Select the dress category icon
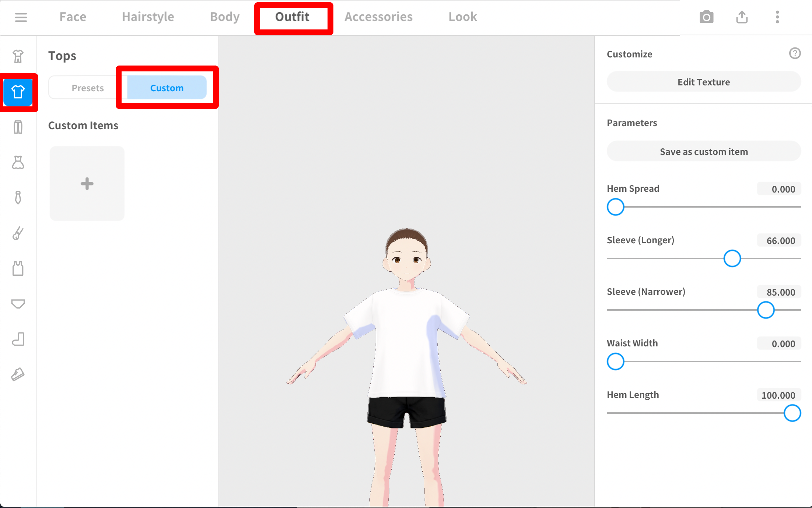This screenshot has width=812, height=508. 18,162
